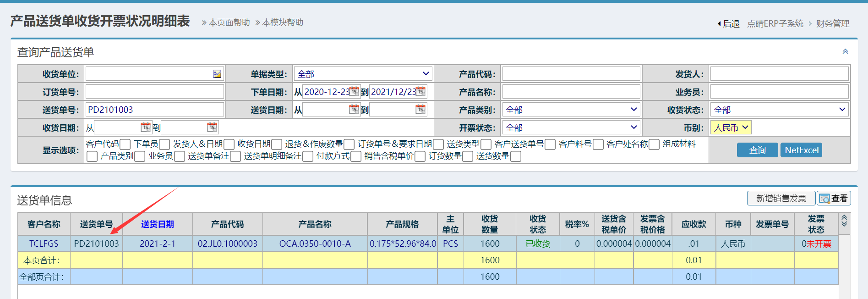Tick the 客户代码 display option checkbox
The height and width of the screenshot is (299, 868).
125,144
